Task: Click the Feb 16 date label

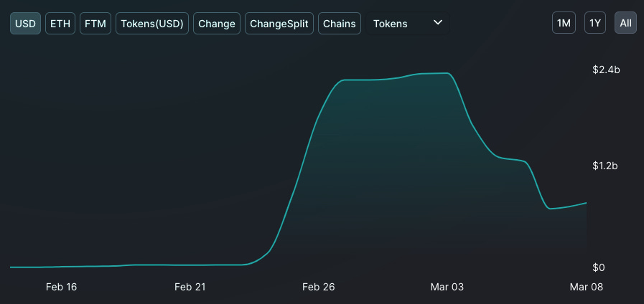Action: pos(61,287)
